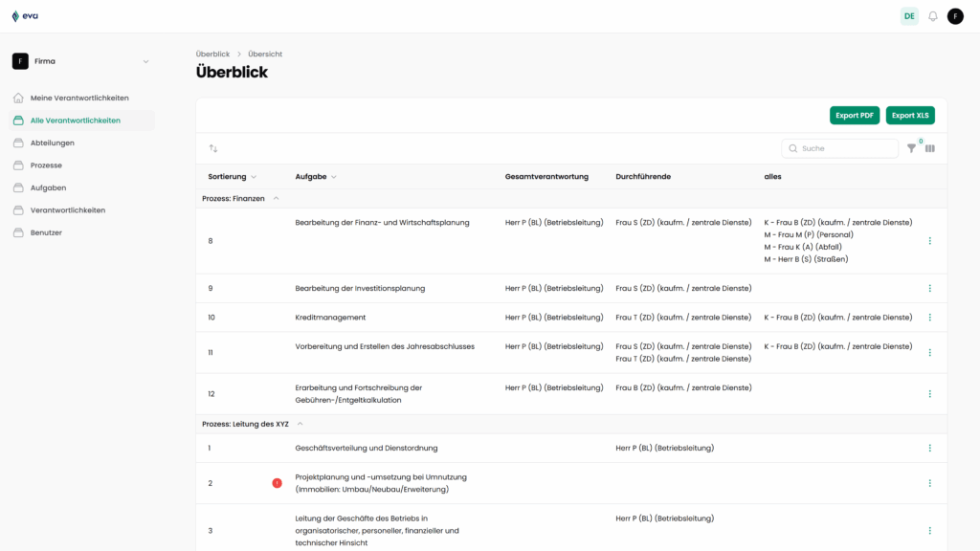
Task: Click the Export XLS button
Action: tap(910, 115)
